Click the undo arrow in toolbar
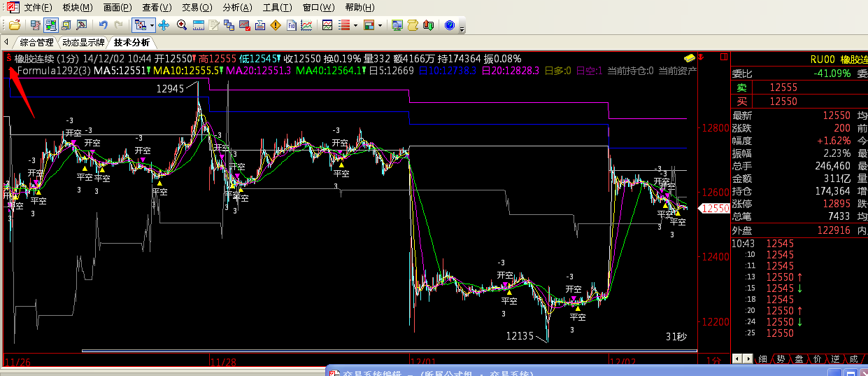Screen dimensions: 868x376 click(x=103, y=25)
